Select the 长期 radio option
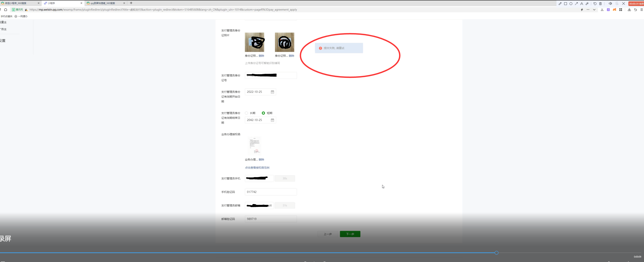The width and height of the screenshot is (644, 262). click(x=247, y=113)
